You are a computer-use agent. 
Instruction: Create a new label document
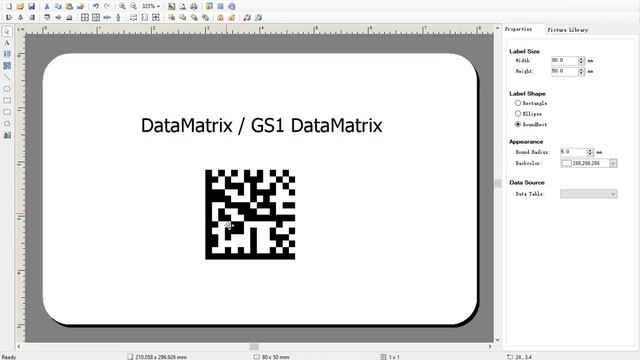click(x=9, y=6)
